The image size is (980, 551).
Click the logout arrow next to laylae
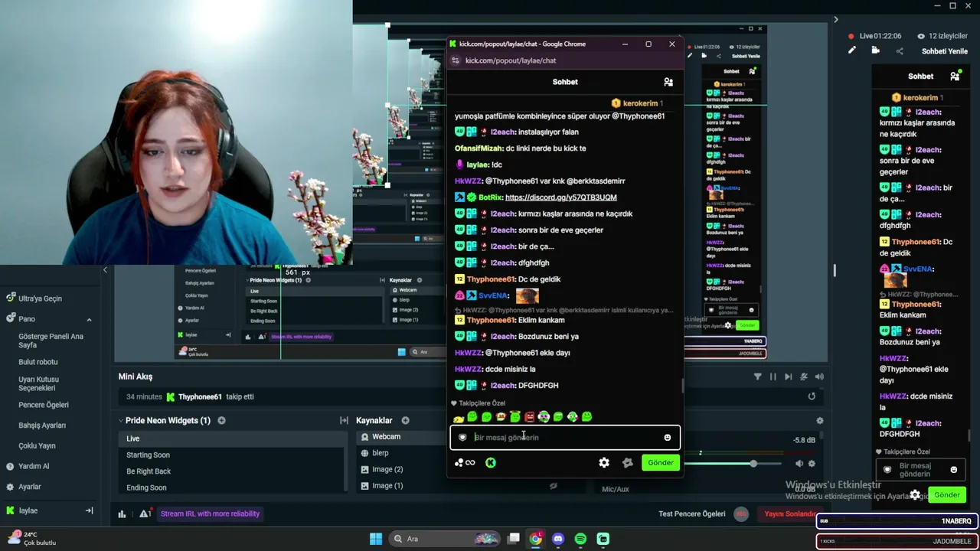pos(89,510)
